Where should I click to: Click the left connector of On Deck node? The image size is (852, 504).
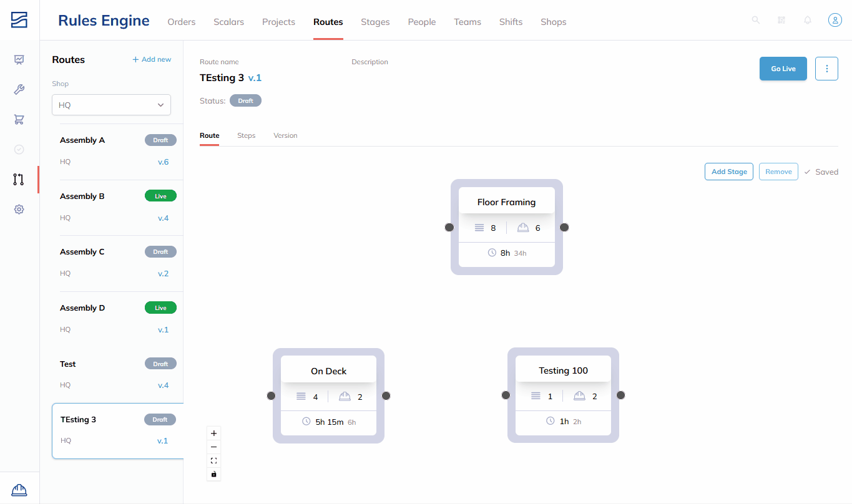click(271, 395)
